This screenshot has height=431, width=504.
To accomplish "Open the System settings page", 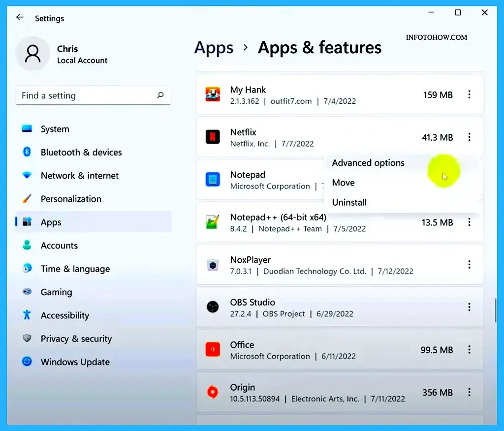I will click(94, 129).
